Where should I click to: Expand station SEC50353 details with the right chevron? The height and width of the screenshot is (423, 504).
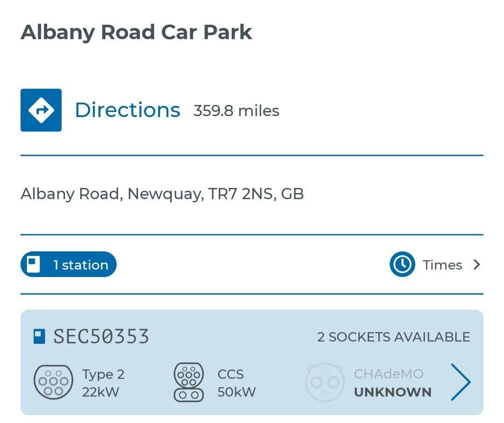click(x=461, y=381)
